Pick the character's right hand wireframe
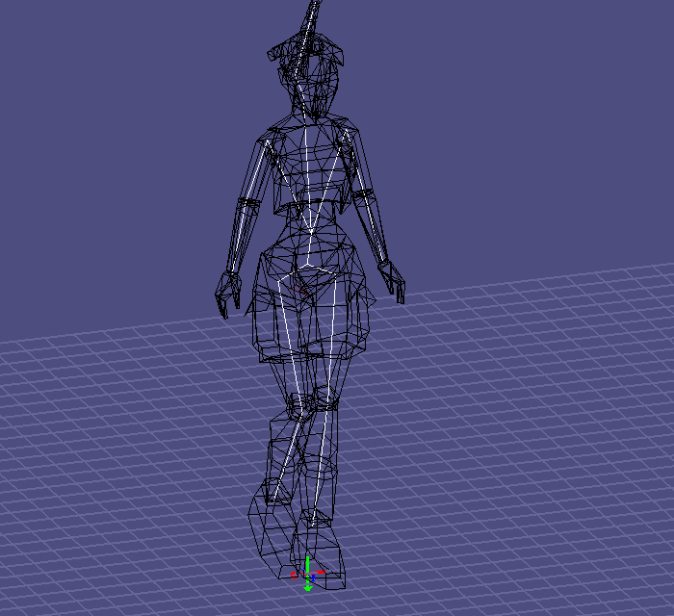Viewport: 674px width, 616px height. [x=228, y=295]
